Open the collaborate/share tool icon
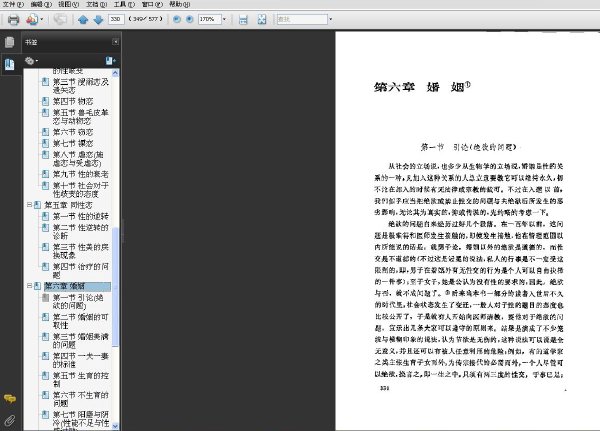Viewport: 600px width, 431px height. 32,19
